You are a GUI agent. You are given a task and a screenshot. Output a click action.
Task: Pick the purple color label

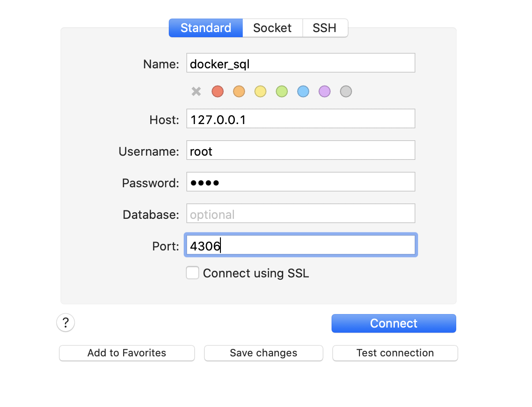coord(325,92)
